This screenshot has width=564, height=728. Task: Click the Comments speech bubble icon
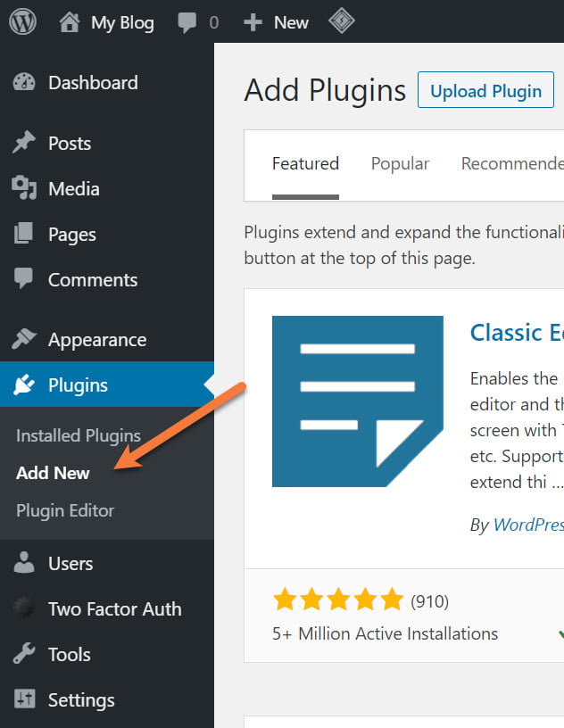pos(25,279)
